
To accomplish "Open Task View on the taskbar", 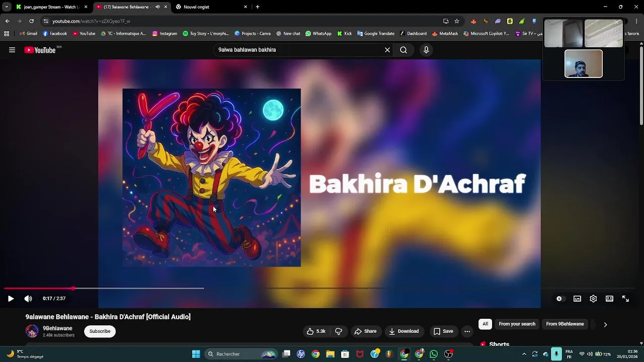I will [286, 354].
